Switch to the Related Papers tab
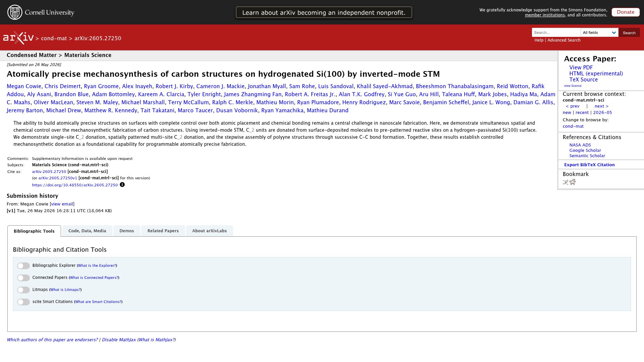 [163, 231]
